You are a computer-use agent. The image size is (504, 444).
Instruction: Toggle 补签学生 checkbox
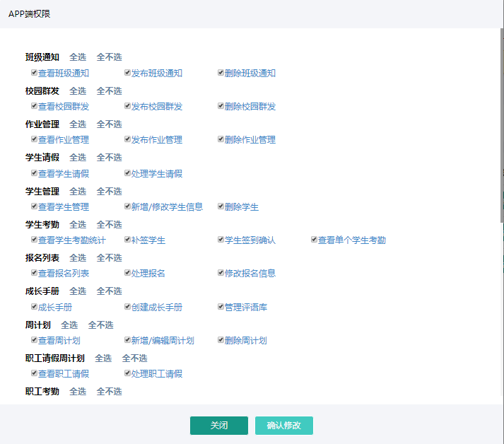pyautogui.click(x=127, y=240)
